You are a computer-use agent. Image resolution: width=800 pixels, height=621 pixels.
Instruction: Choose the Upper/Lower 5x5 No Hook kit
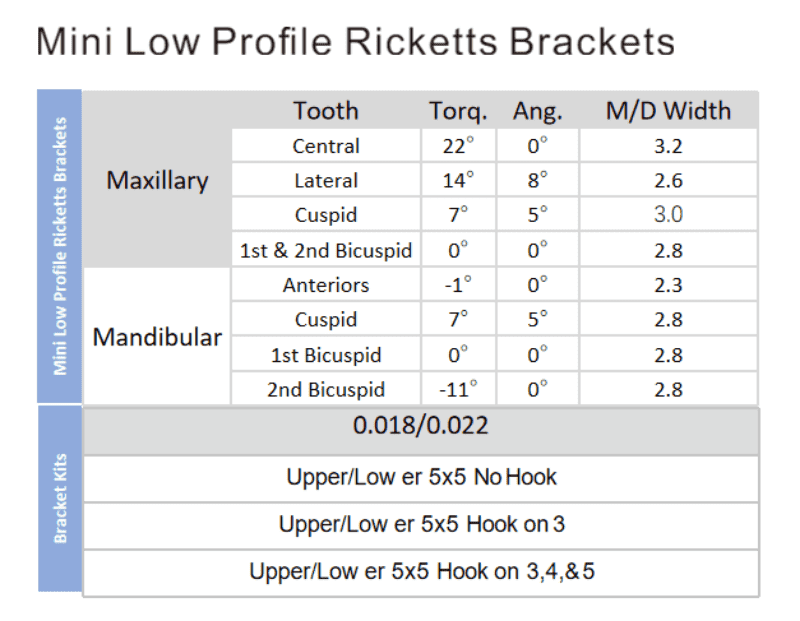pyautogui.click(x=420, y=477)
